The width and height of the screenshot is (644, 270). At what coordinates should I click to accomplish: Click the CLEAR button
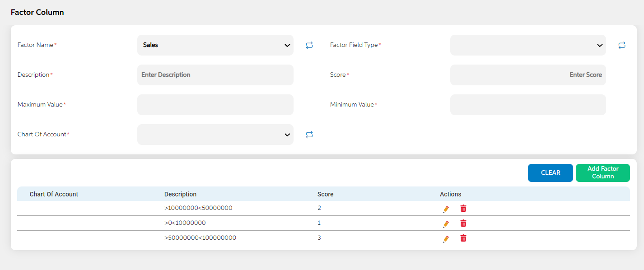click(x=551, y=173)
